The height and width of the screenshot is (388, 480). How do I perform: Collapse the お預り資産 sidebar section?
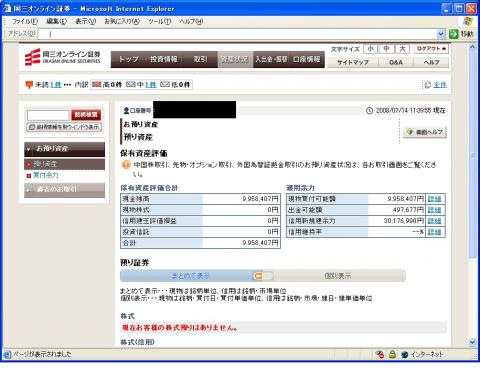tap(64, 149)
